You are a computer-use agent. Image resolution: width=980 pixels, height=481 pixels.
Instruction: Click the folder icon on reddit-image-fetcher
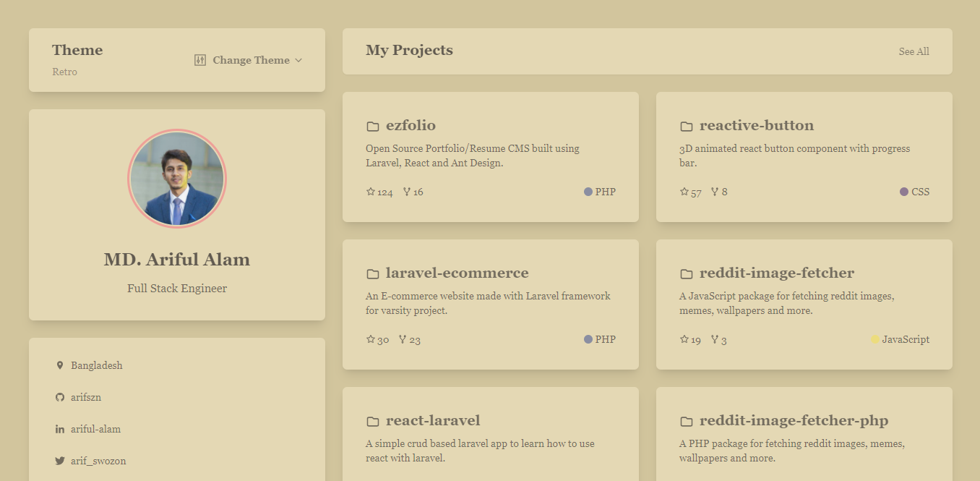(x=686, y=273)
